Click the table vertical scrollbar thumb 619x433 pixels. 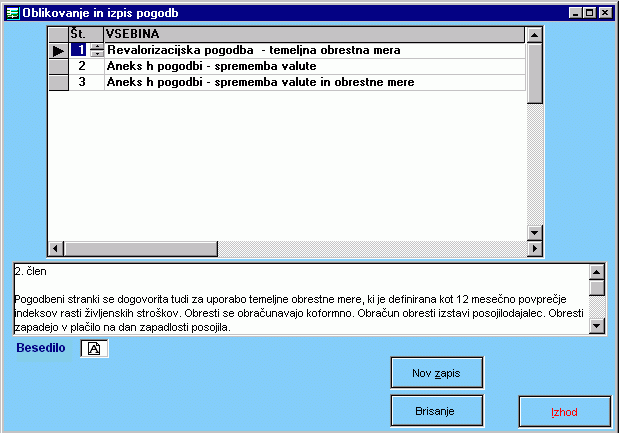(x=535, y=73)
